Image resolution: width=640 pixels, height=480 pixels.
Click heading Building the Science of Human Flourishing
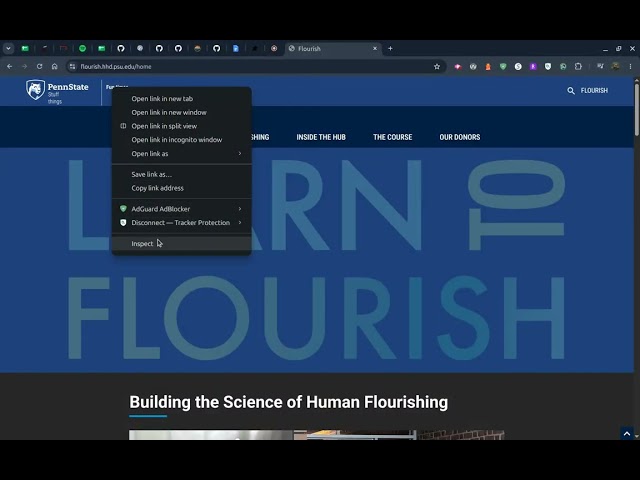pyautogui.click(x=289, y=402)
